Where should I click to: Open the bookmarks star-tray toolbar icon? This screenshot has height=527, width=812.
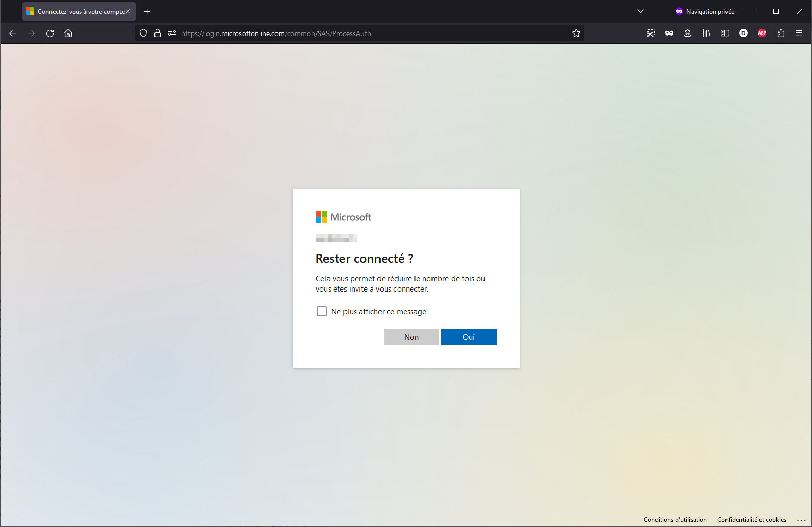tap(688, 33)
